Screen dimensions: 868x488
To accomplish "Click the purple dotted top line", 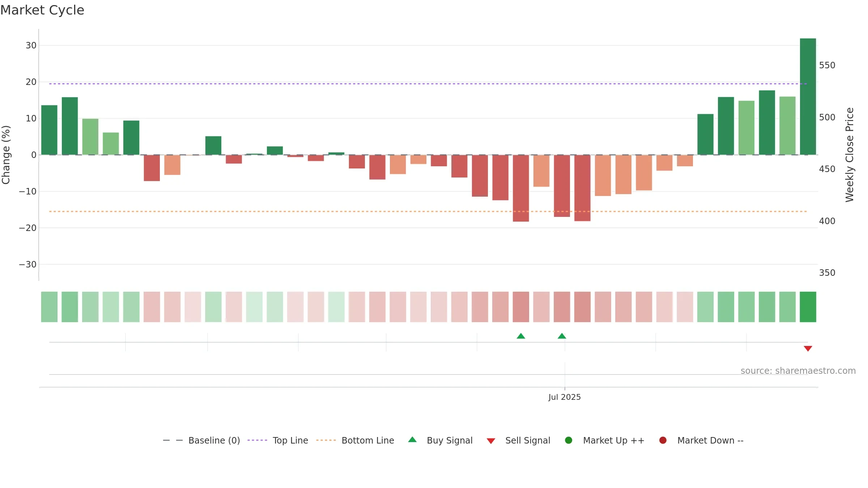I will 428,84.
